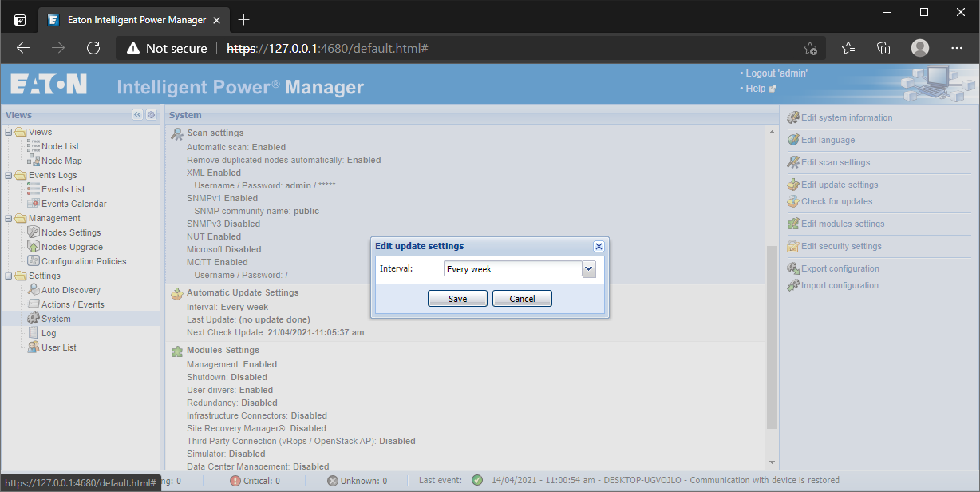Open the browser Collections icon
The height and width of the screenshot is (492, 980).
(x=883, y=48)
